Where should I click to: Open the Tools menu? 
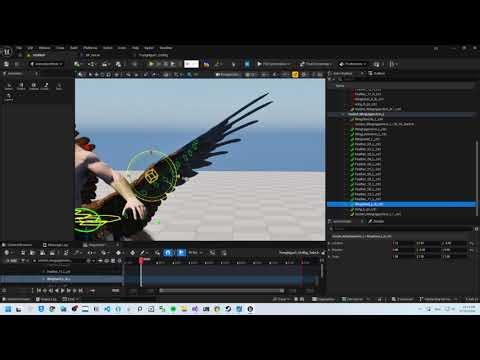pyautogui.click(x=60, y=48)
